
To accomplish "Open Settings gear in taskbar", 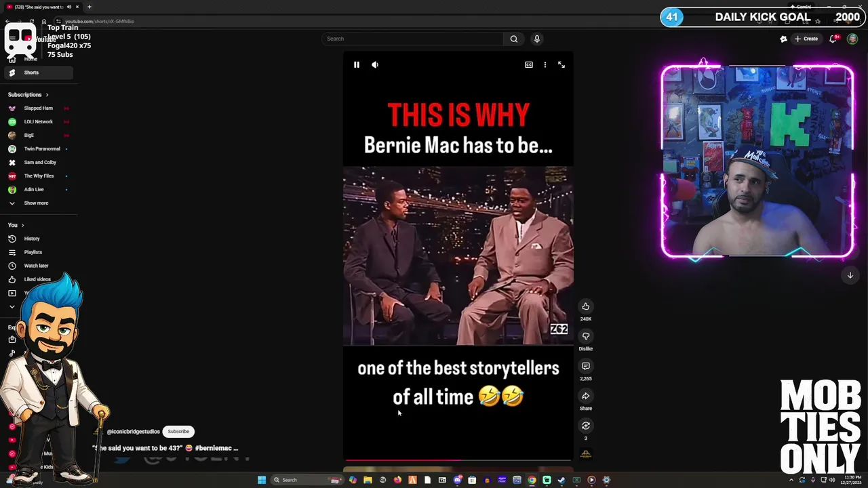I will pos(606,480).
